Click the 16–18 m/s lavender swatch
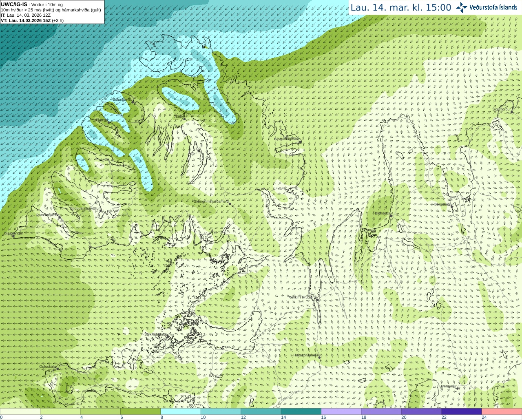The height and width of the screenshot is (420, 522). click(341, 411)
